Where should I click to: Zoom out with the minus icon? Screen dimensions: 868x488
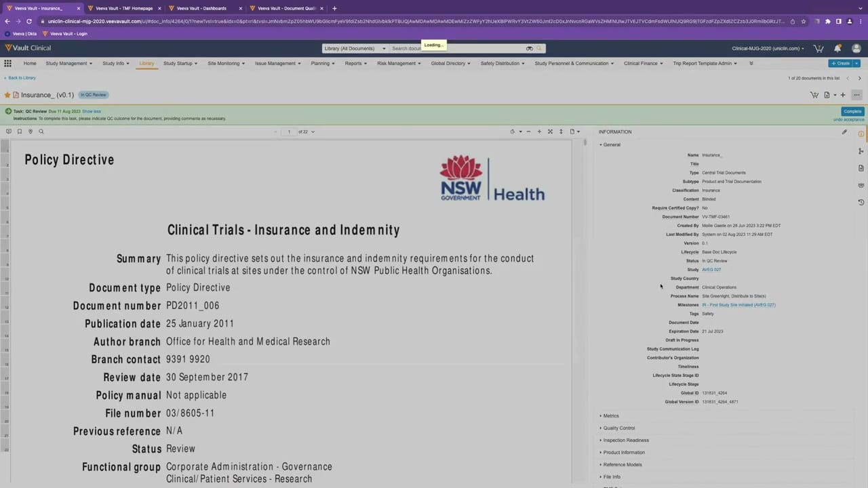click(528, 131)
